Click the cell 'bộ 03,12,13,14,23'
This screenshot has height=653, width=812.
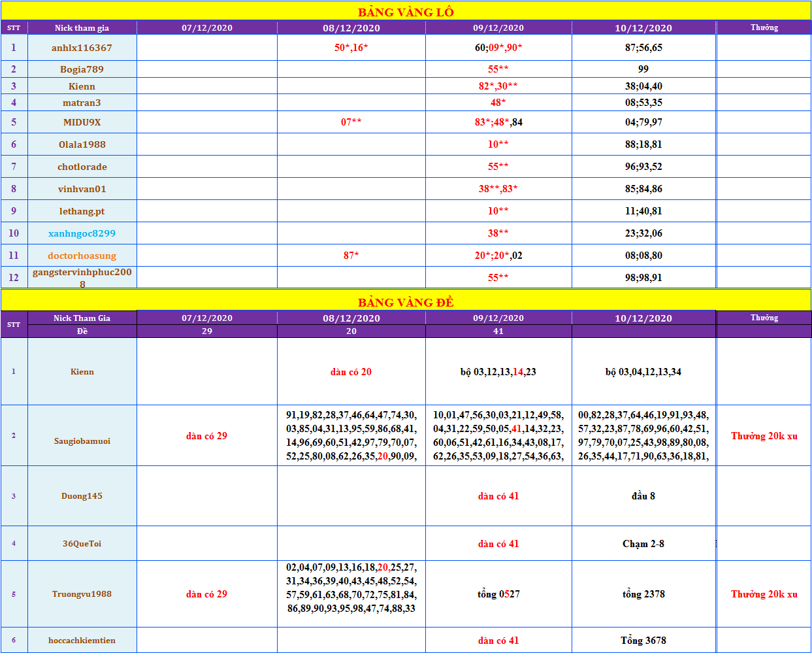[498, 372]
